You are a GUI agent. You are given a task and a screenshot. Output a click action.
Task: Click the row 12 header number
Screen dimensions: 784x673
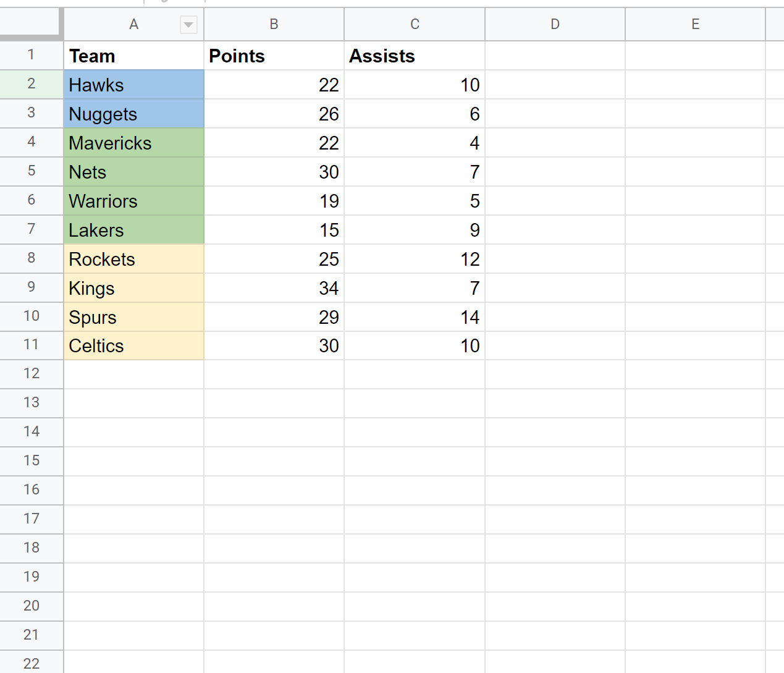(x=32, y=374)
